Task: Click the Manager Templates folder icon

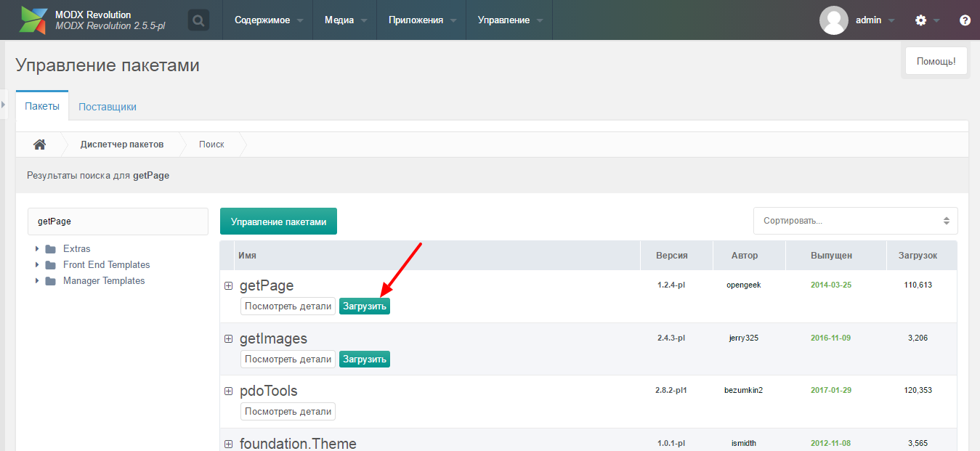Action: pyautogui.click(x=50, y=281)
